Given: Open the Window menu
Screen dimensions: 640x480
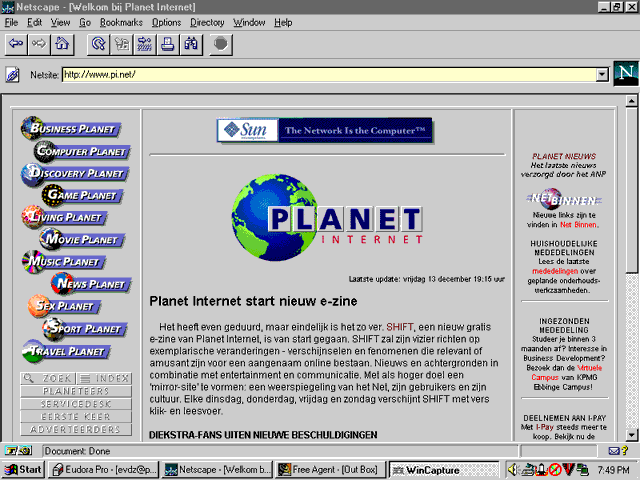Looking at the screenshot, I should tap(249, 22).
